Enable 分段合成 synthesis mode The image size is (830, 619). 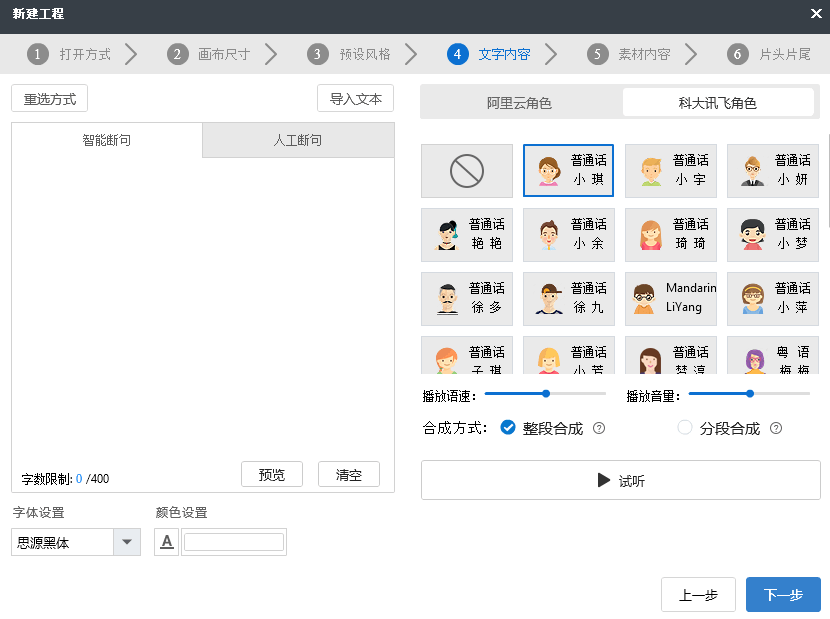[x=685, y=427]
